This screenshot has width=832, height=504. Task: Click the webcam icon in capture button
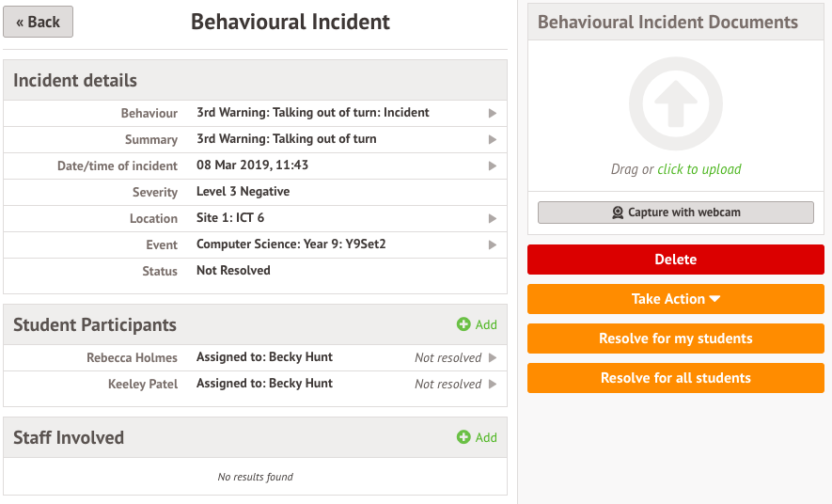pyautogui.click(x=618, y=213)
